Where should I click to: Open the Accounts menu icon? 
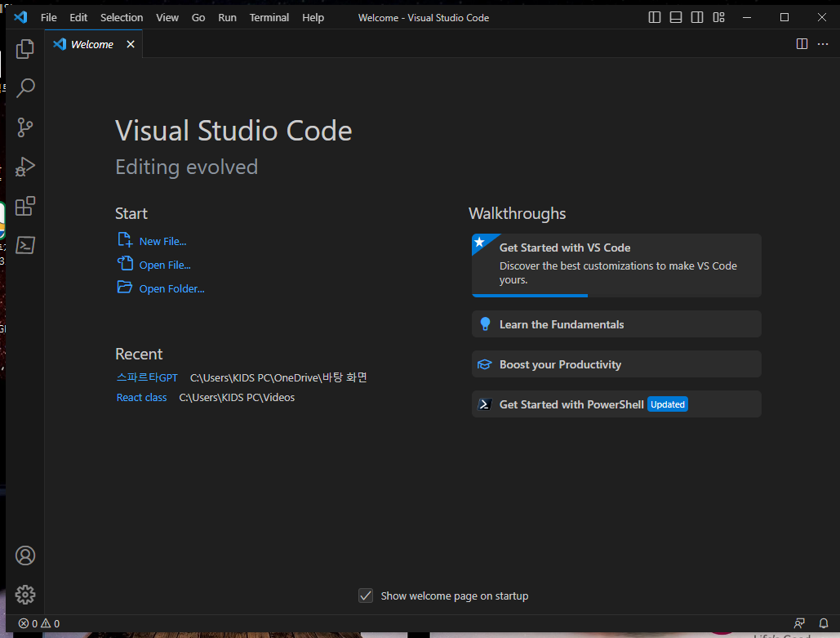[x=24, y=555]
